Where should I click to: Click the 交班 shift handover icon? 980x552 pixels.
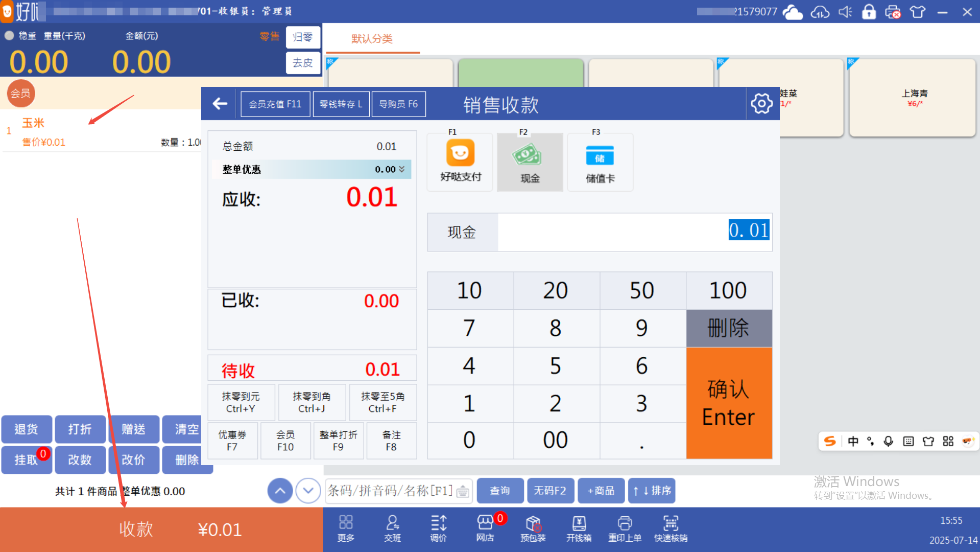pyautogui.click(x=392, y=528)
